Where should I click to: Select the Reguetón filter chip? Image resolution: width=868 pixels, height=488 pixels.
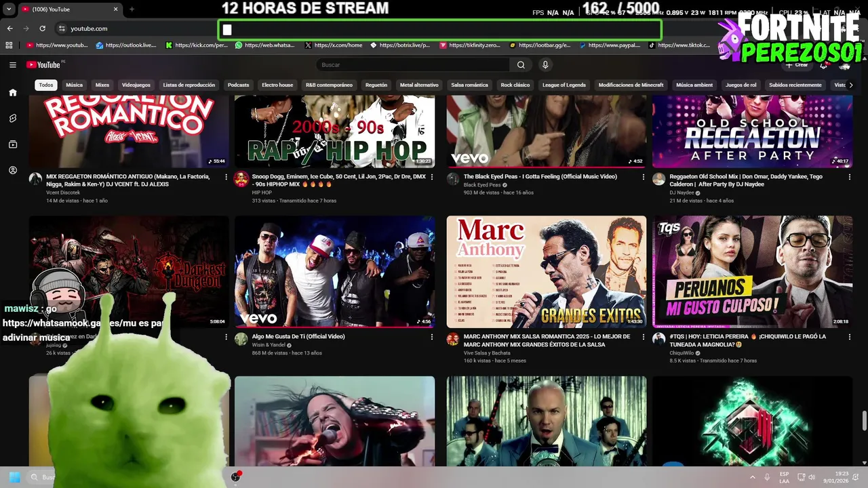[x=376, y=85]
